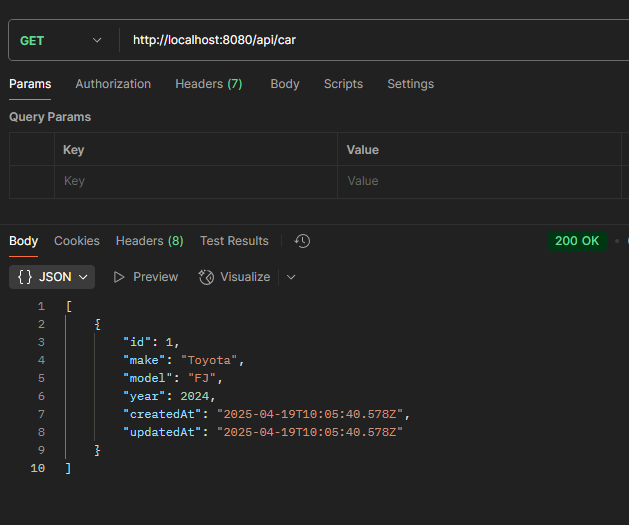The width and height of the screenshot is (629, 525).
Task: Open the JSON format dropdown
Action: tap(52, 277)
